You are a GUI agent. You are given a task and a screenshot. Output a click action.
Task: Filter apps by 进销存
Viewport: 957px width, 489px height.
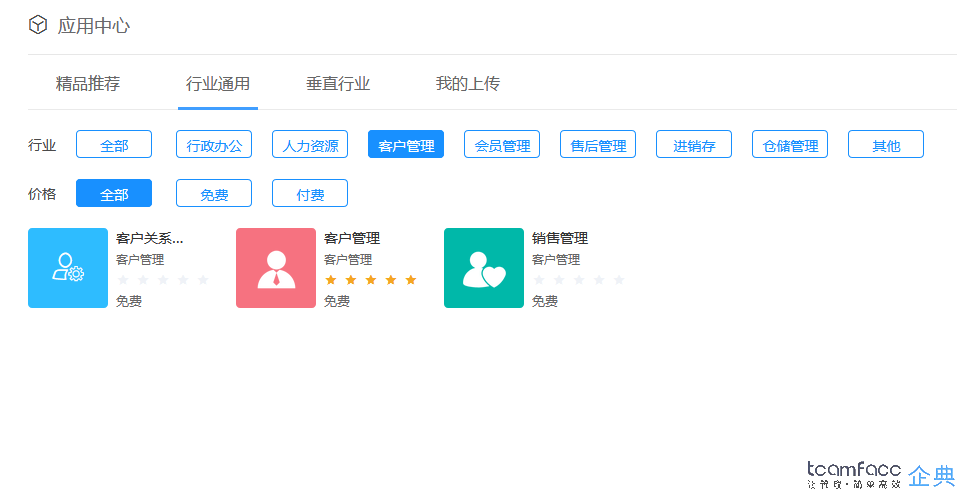(x=694, y=145)
